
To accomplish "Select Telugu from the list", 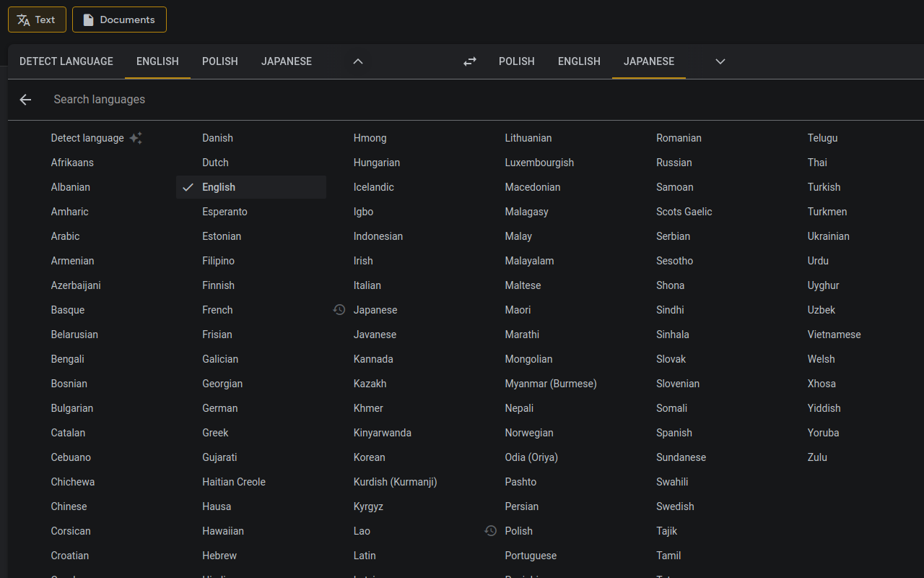I will point(823,138).
